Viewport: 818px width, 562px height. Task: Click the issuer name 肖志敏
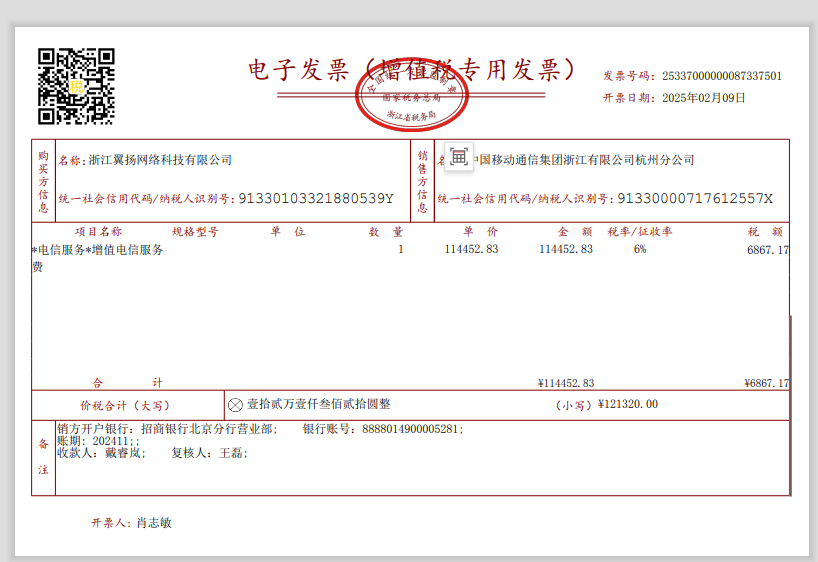(x=154, y=523)
